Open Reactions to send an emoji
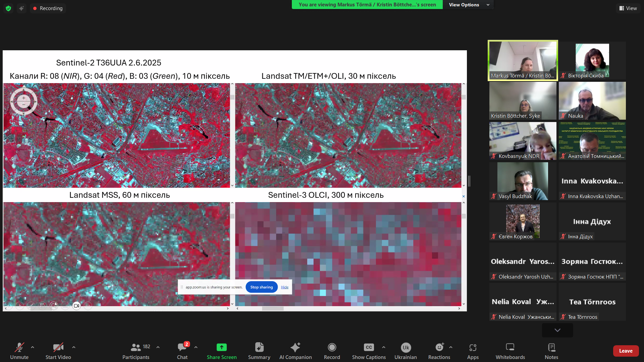Screen dimensions: 644x362 (x=439, y=351)
